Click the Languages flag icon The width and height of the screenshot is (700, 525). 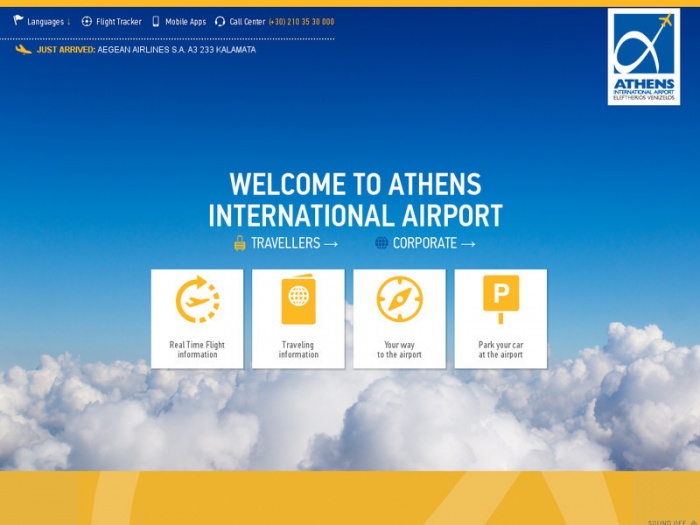(x=18, y=21)
